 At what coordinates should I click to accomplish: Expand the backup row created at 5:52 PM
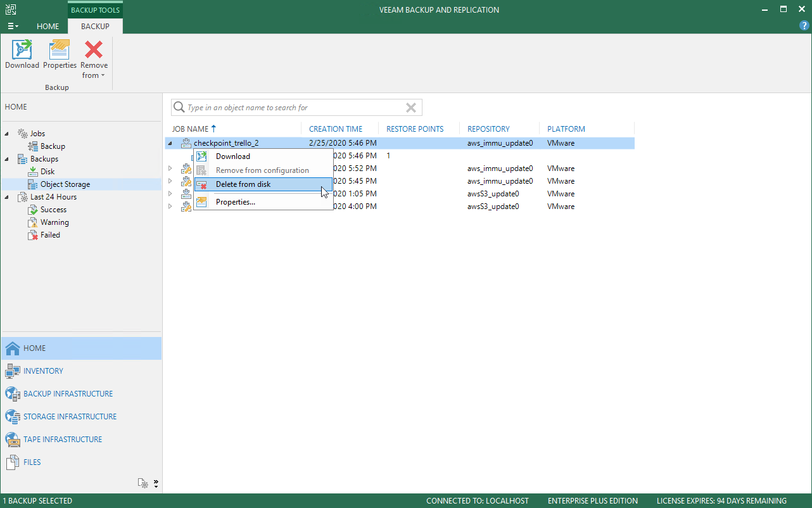(170, 168)
